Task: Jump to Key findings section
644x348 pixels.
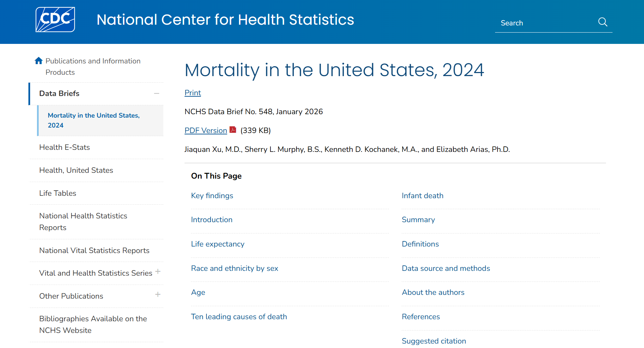Action: (x=212, y=196)
